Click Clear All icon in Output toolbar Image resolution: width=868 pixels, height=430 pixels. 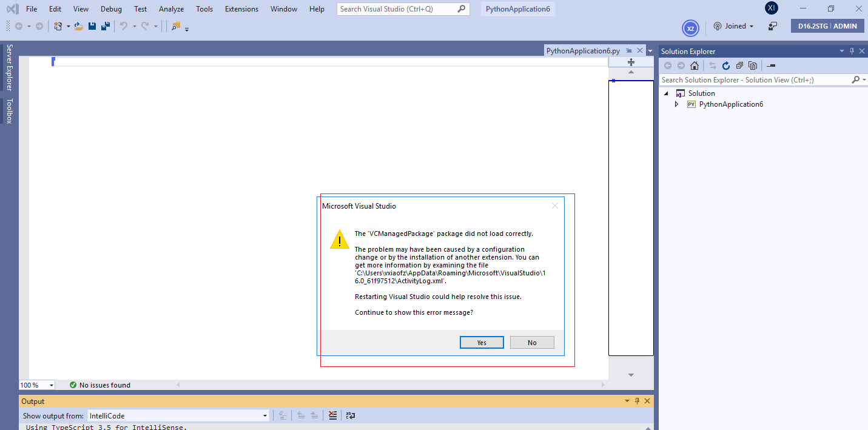(332, 415)
